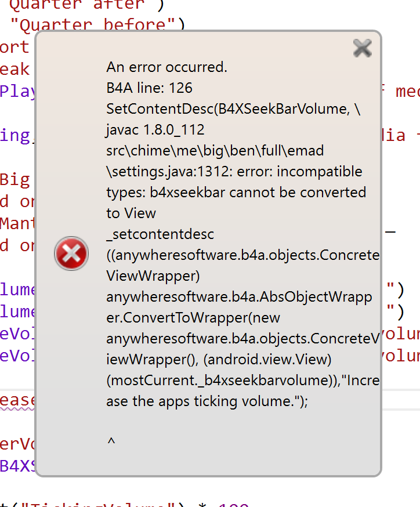420x507 pixels.
Task: Click the caret ^ error marker
Action: click(x=111, y=441)
